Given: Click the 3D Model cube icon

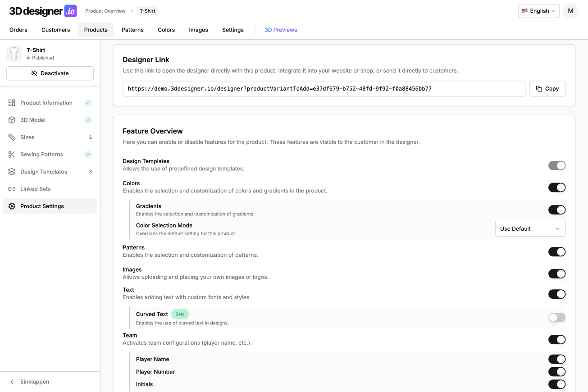Looking at the screenshot, I should click(x=12, y=120).
